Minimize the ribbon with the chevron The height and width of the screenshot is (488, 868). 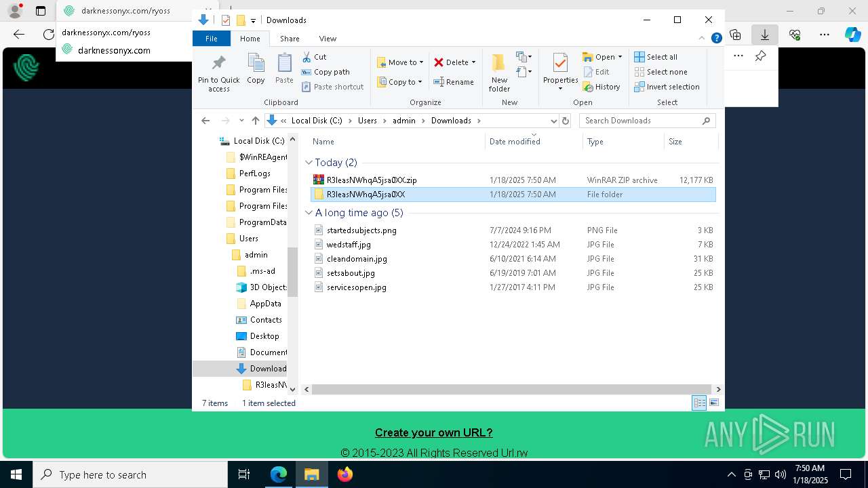[703, 39]
